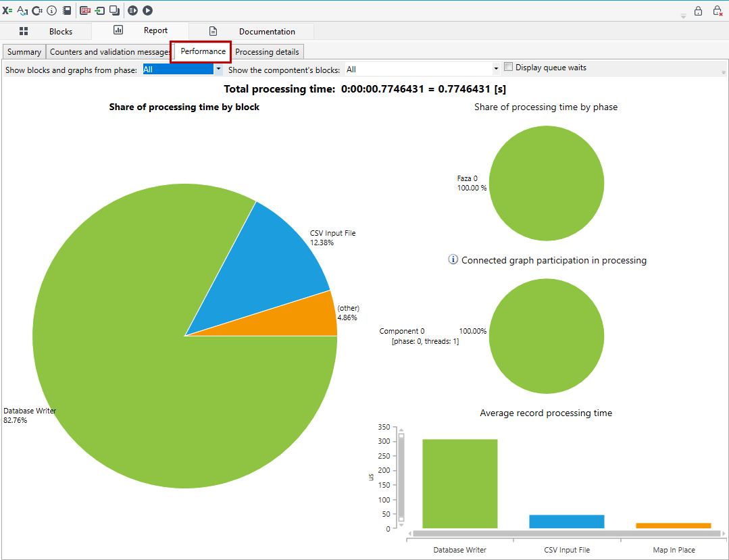Viewport: 729px width, 560px height.
Task: Click the step-run icon with lines
Action: point(133,10)
